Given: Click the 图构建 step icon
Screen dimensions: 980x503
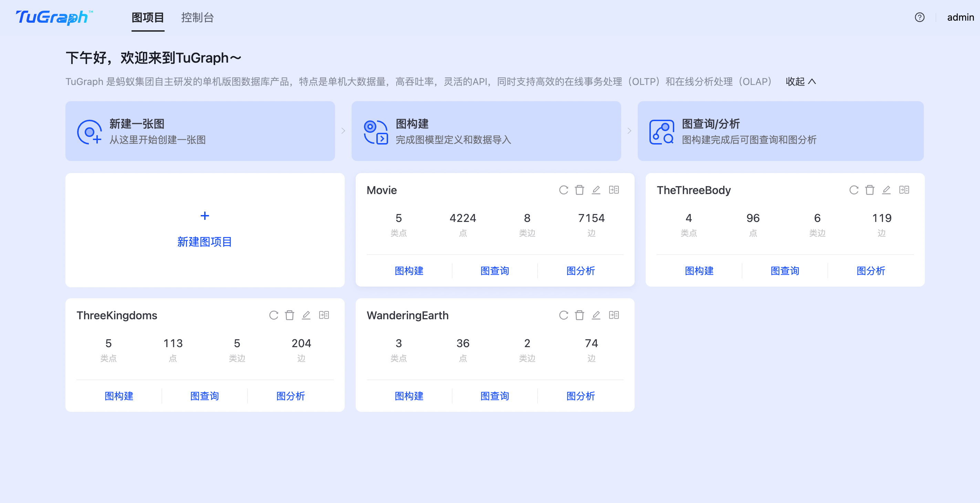Looking at the screenshot, I should [376, 132].
